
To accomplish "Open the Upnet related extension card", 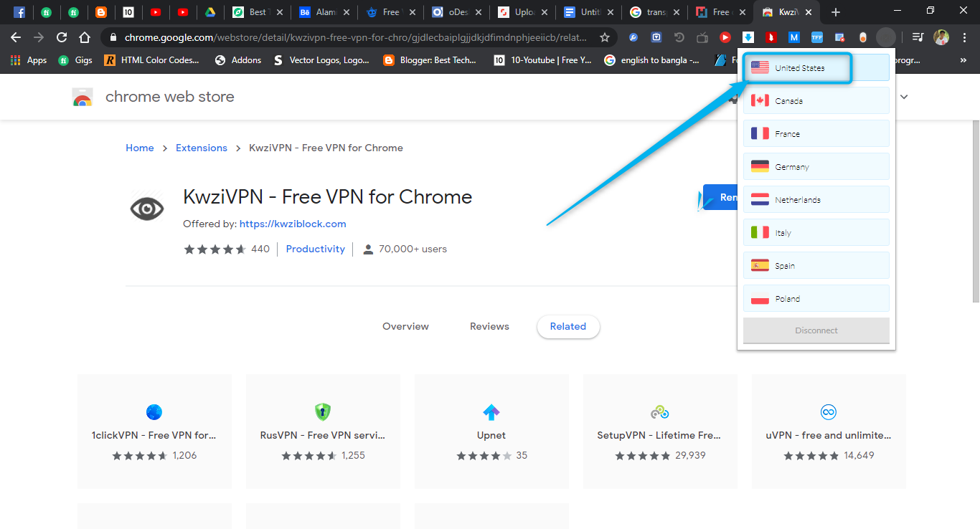I will [491, 432].
